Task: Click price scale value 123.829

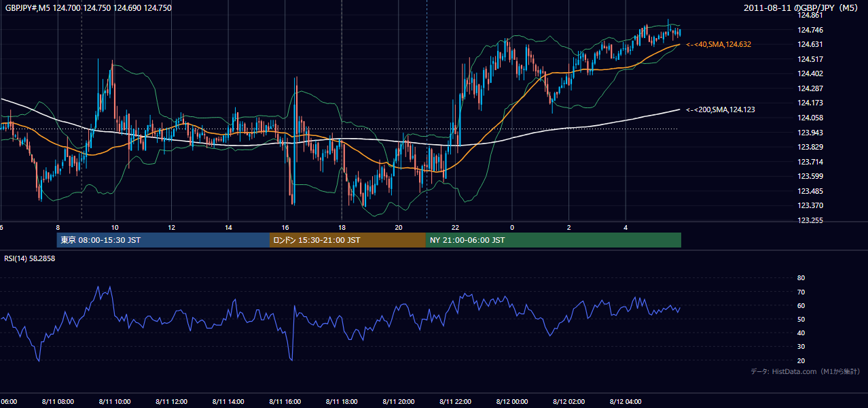Action: 810,147
